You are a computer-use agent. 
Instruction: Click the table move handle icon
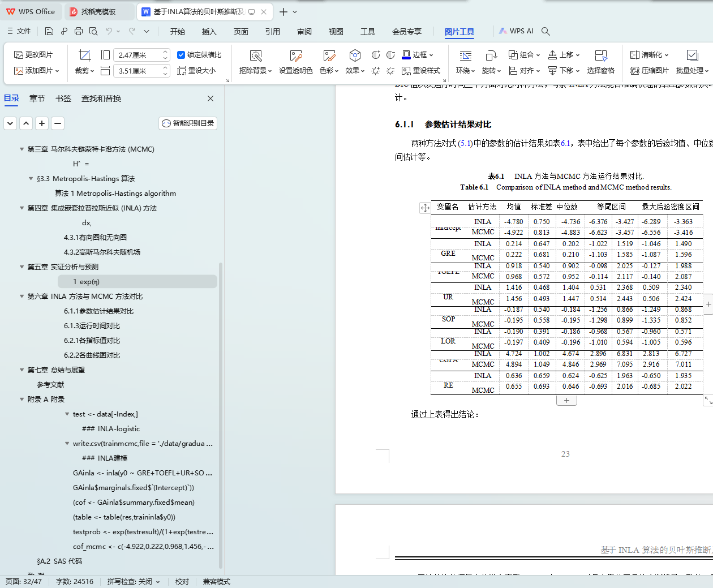[x=424, y=208]
